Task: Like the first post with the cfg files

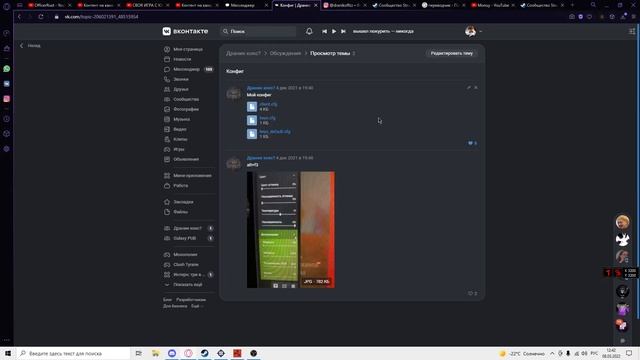Action: coord(472,143)
